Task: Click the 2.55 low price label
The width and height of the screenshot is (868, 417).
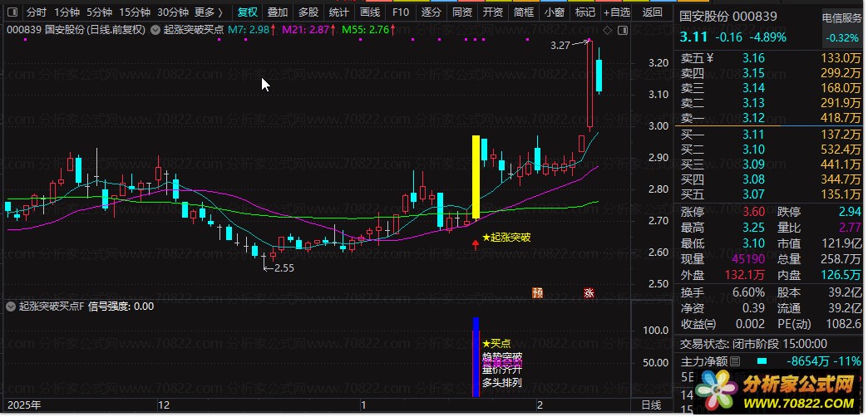Action: tap(284, 268)
